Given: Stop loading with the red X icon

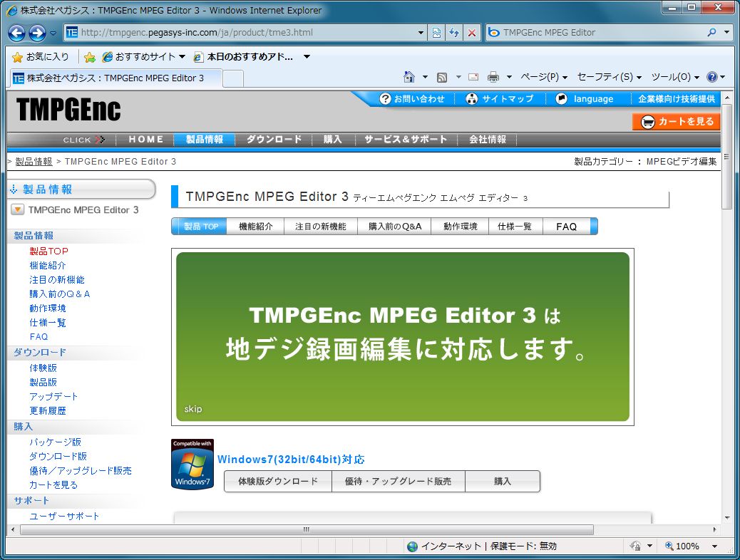Looking at the screenshot, I should [471, 33].
